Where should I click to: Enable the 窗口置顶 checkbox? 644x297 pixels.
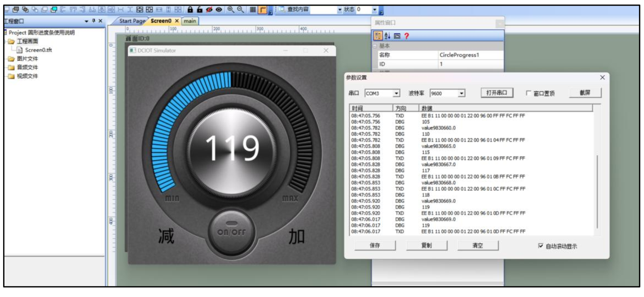pyautogui.click(x=529, y=93)
